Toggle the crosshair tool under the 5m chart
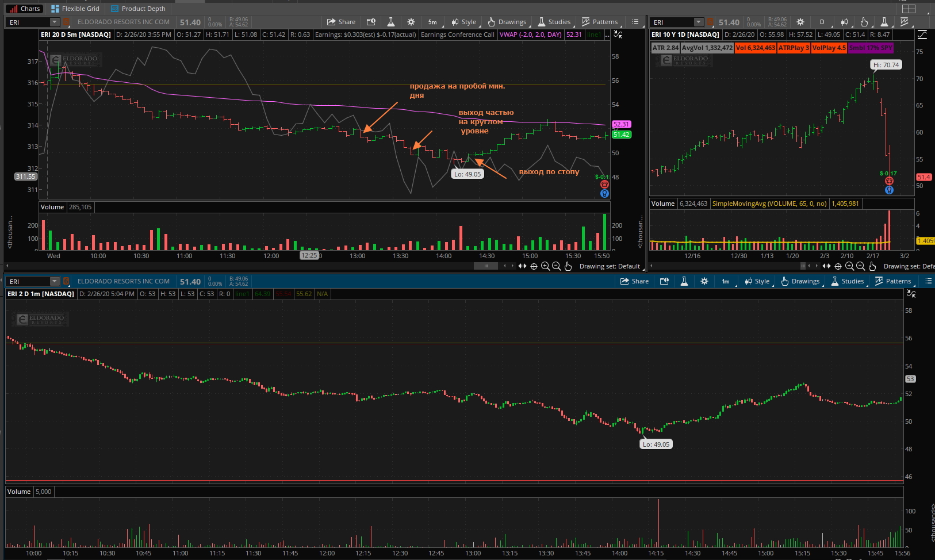 coord(534,266)
